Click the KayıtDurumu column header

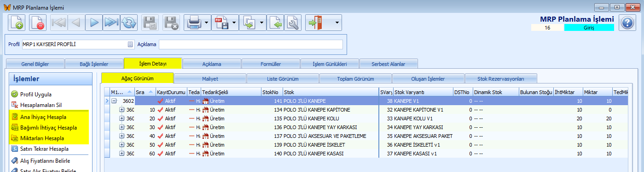171,92
